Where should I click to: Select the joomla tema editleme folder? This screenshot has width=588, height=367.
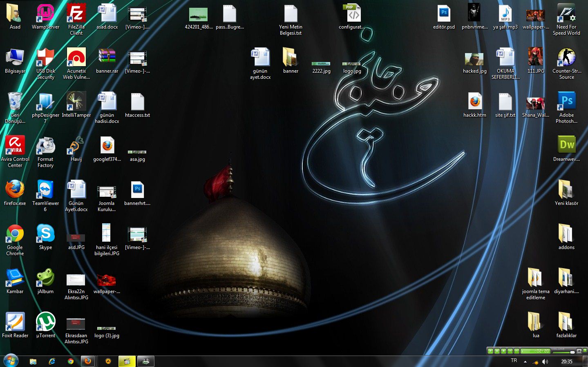pyautogui.click(x=536, y=284)
